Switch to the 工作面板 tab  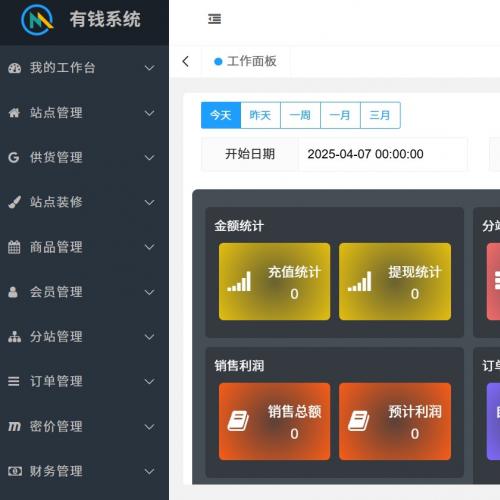[246, 61]
